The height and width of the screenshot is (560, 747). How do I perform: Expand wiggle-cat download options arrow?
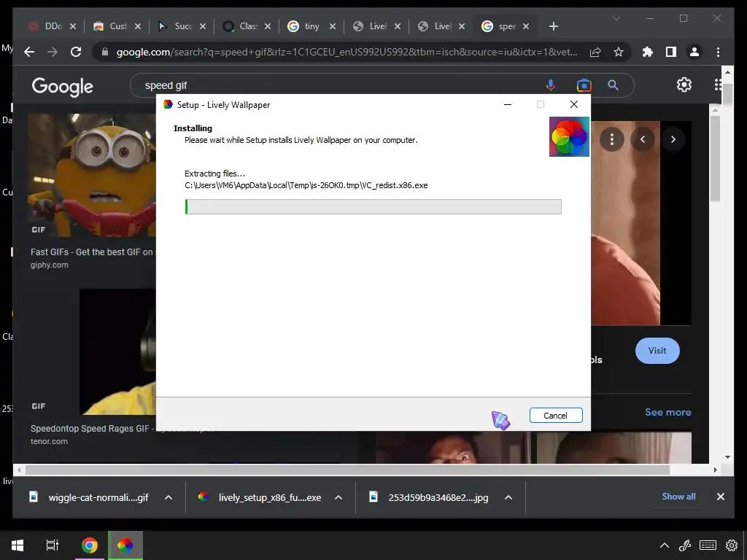tap(169, 497)
